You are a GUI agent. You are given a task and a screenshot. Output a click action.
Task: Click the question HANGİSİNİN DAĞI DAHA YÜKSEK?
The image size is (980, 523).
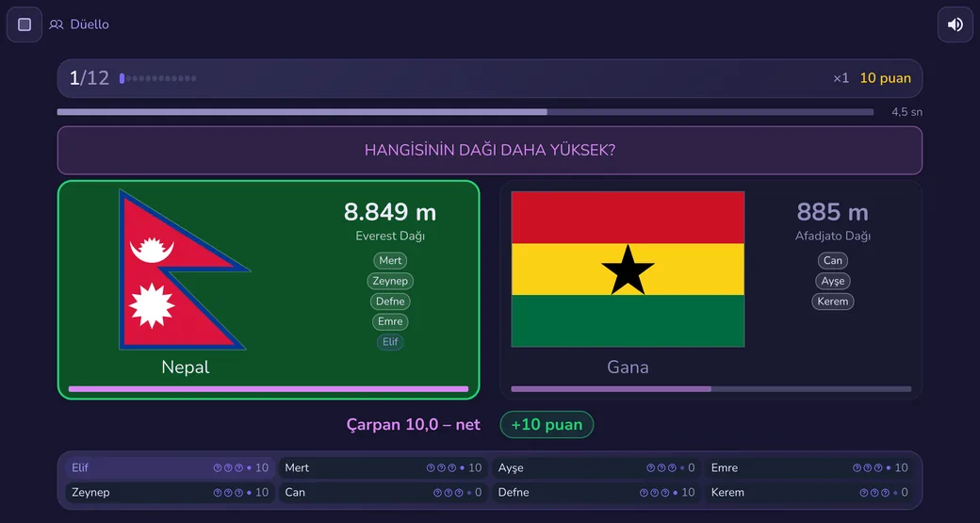coord(489,151)
